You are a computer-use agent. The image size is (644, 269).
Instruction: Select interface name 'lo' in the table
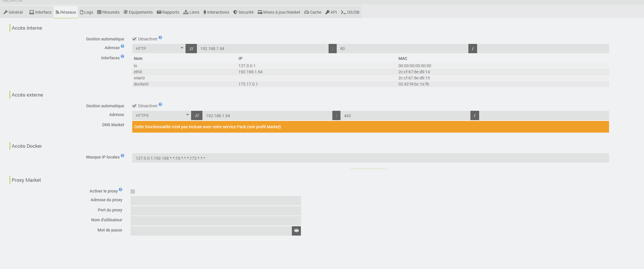coord(135,66)
